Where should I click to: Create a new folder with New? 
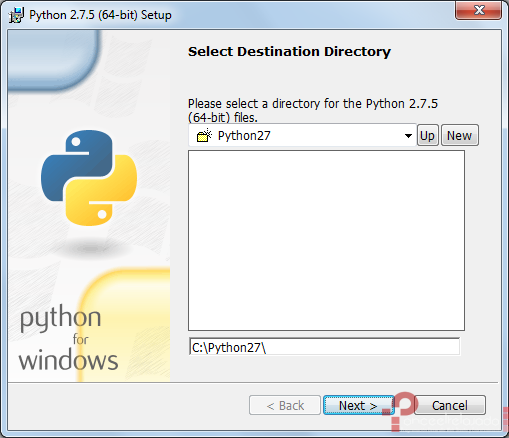click(x=460, y=135)
